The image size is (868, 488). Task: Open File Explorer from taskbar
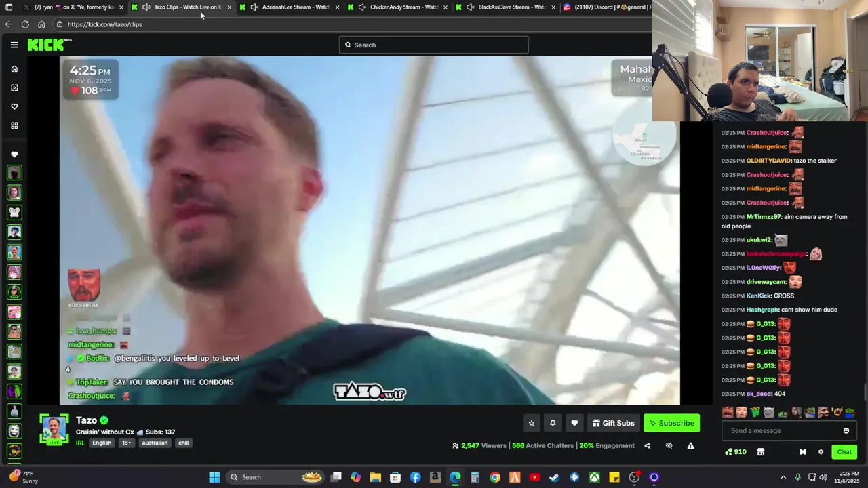pos(376,477)
